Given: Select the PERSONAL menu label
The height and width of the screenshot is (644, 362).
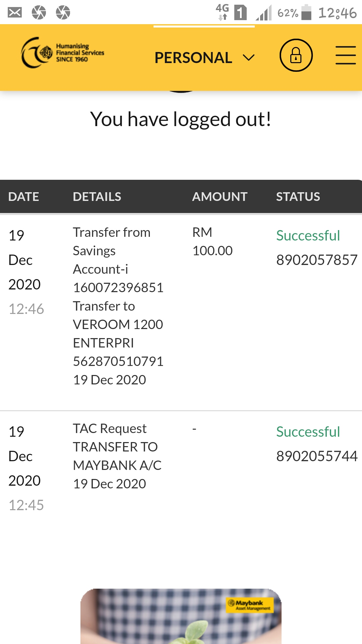Looking at the screenshot, I should (x=193, y=58).
